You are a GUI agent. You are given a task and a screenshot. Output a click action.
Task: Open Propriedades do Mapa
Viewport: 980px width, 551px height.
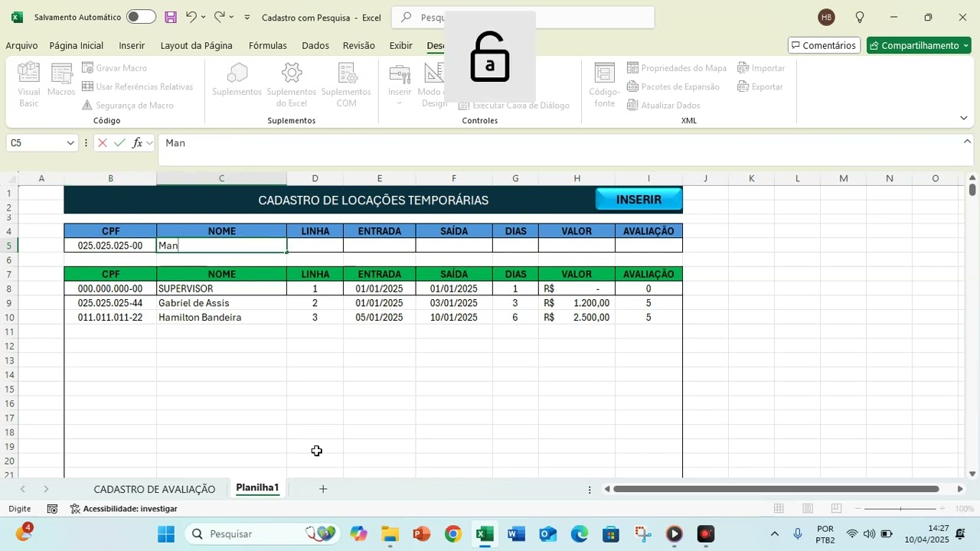tap(677, 68)
